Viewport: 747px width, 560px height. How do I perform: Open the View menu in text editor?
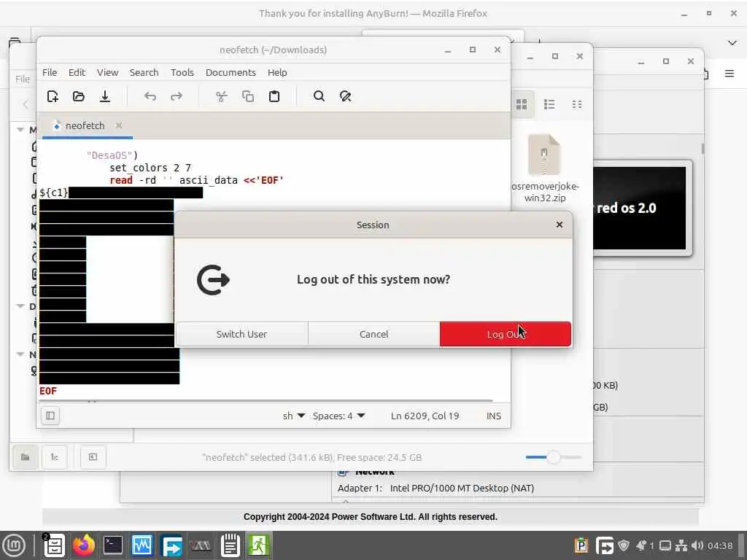(x=108, y=72)
